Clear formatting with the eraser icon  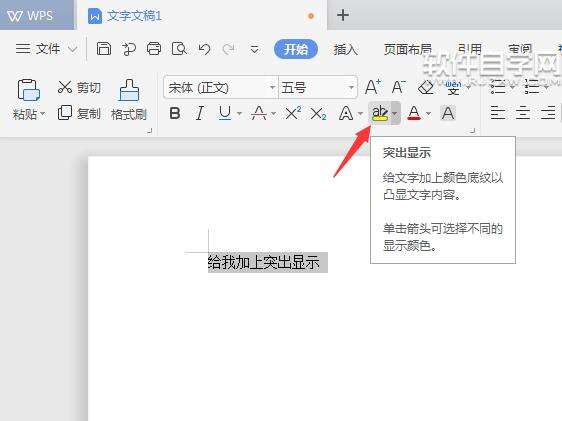pos(426,87)
